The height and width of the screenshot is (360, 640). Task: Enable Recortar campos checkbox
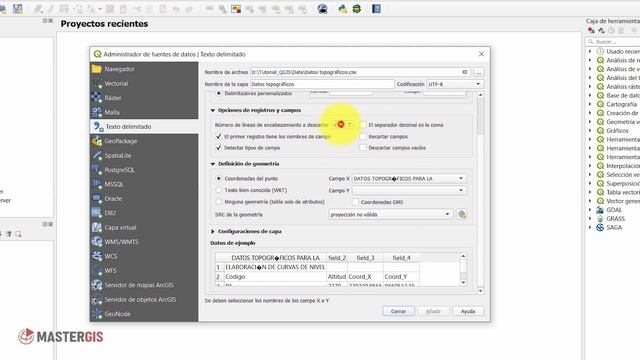coord(363,136)
